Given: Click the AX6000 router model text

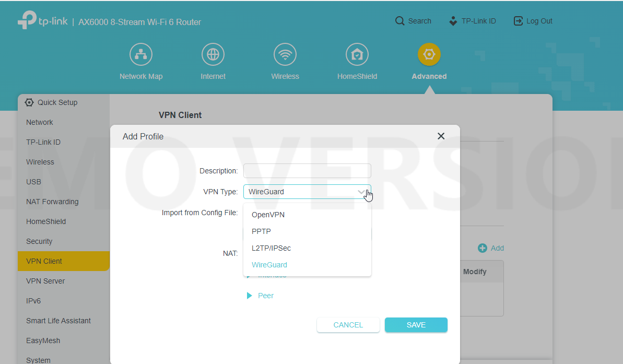Looking at the screenshot, I should pos(140,22).
